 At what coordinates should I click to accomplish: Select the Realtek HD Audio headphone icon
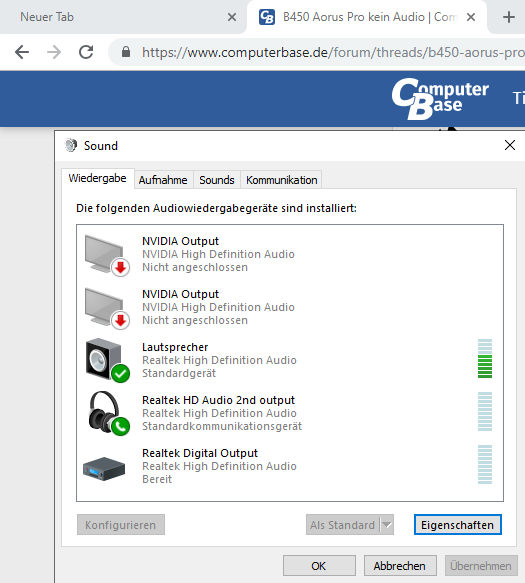[109, 413]
